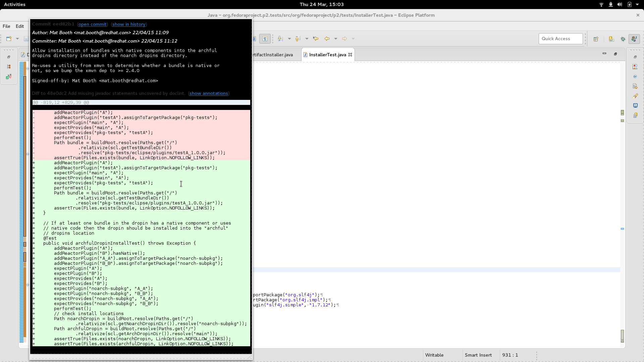644x362 pixels.
Task: Open the New wizard dropdown arrow
Action: (17, 39)
